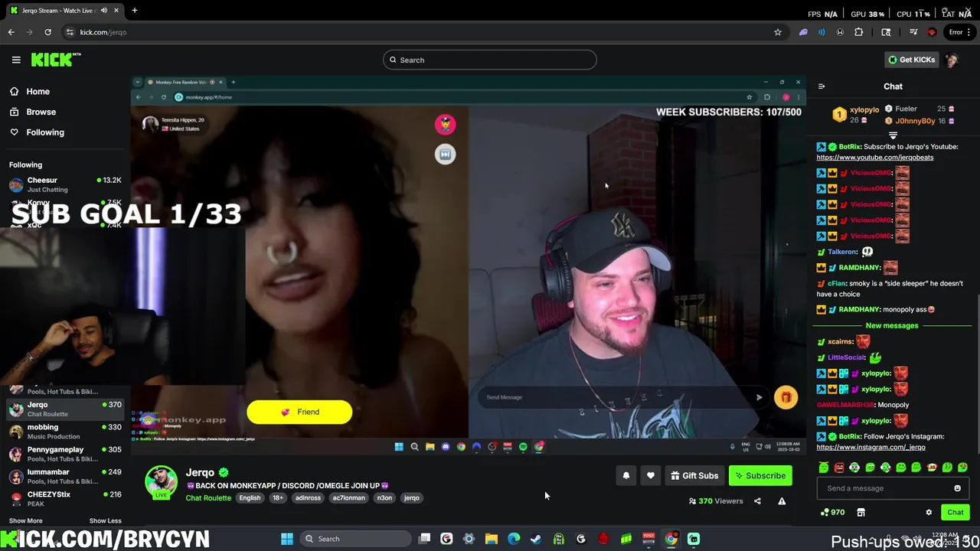Open the Chat Roulette category link
980x551 pixels.
coord(208,498)
